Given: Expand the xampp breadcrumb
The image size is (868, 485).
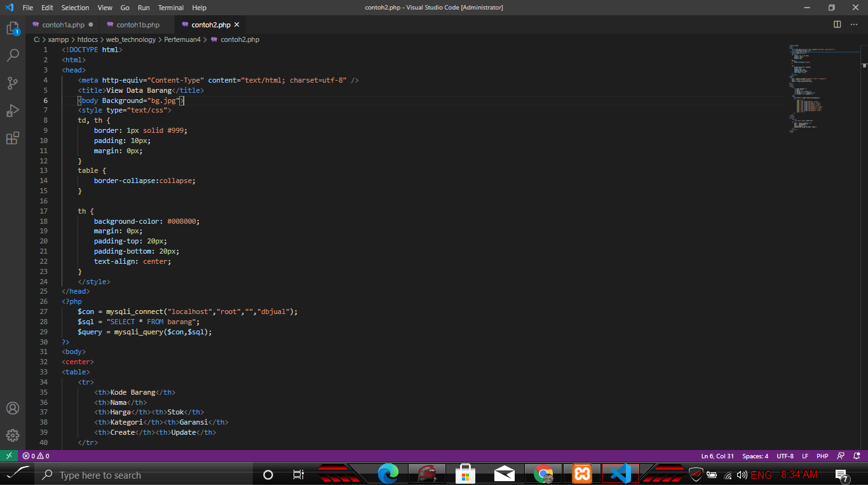Looking at the screenshot, I should pos(59,39).
